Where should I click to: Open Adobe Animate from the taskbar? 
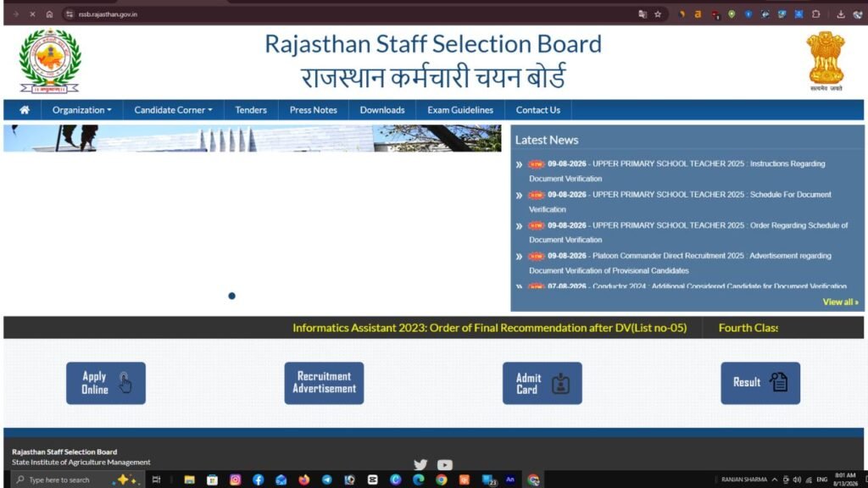[x=509, y=480]
